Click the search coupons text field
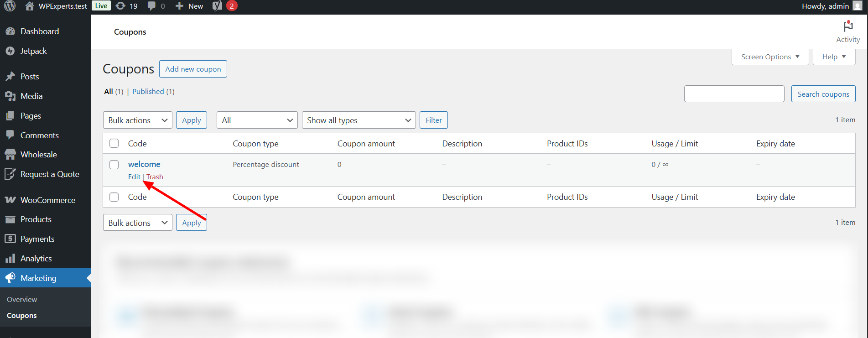868x338 pixels. (734, 94)
